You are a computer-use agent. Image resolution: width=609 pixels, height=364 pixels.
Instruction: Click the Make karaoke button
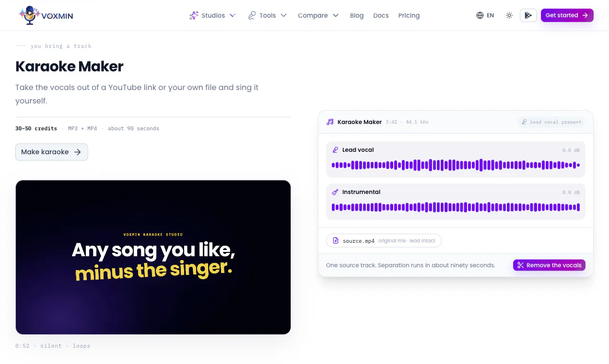click(51, 152)
